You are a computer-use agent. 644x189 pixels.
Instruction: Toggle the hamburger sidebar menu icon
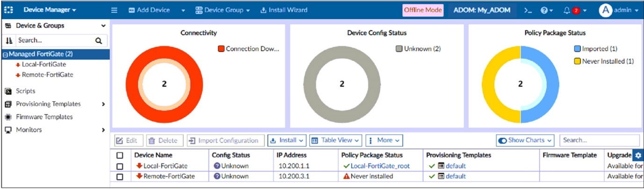(x=115, y=10)
